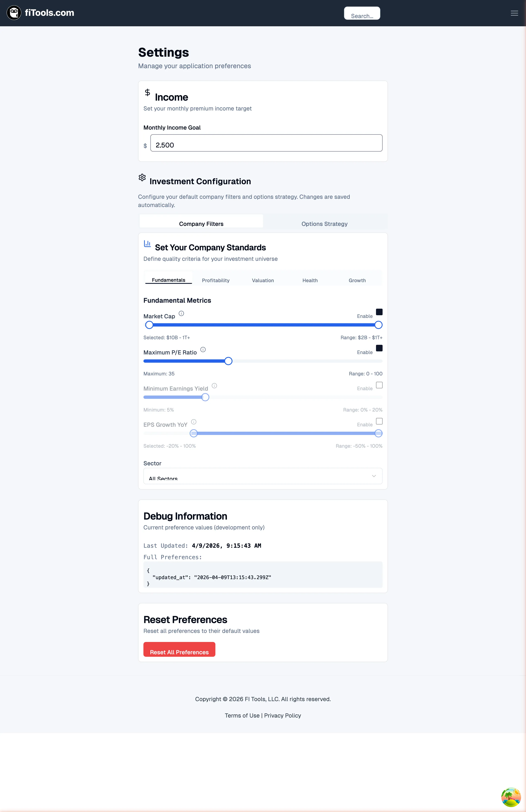Disable the Market Cap filter checkbox
The image size is (526, 812).
tap(379, 312)
